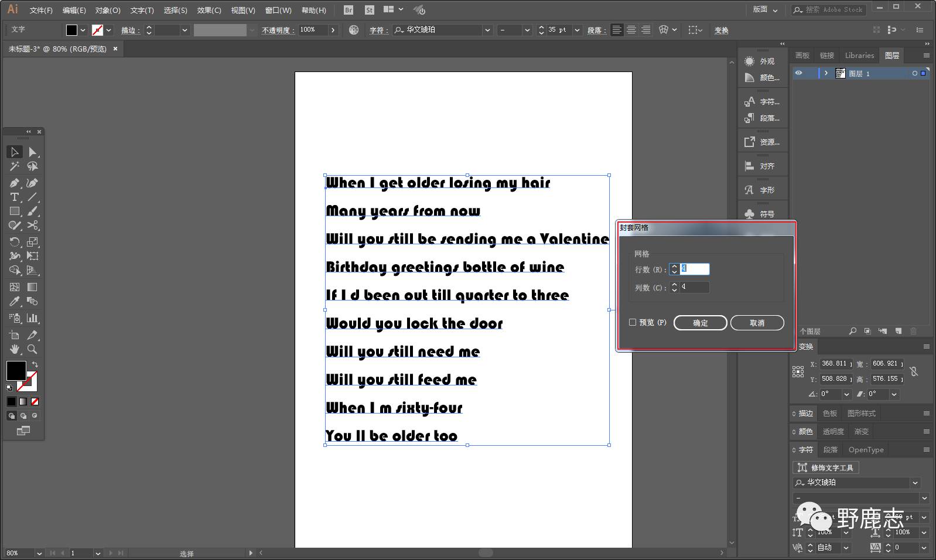
Task: Open the 对象(O) menu
Action: (x=108, y=10)
